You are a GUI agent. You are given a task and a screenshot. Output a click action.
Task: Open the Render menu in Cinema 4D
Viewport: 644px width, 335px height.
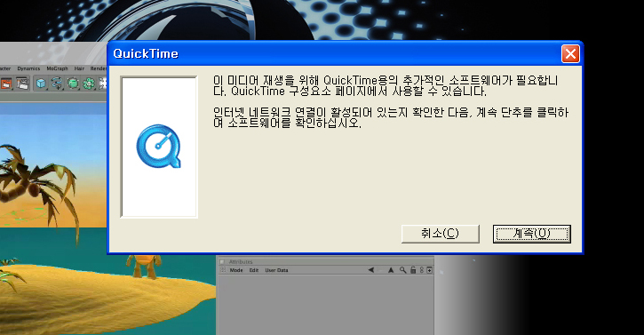(99, 68)
